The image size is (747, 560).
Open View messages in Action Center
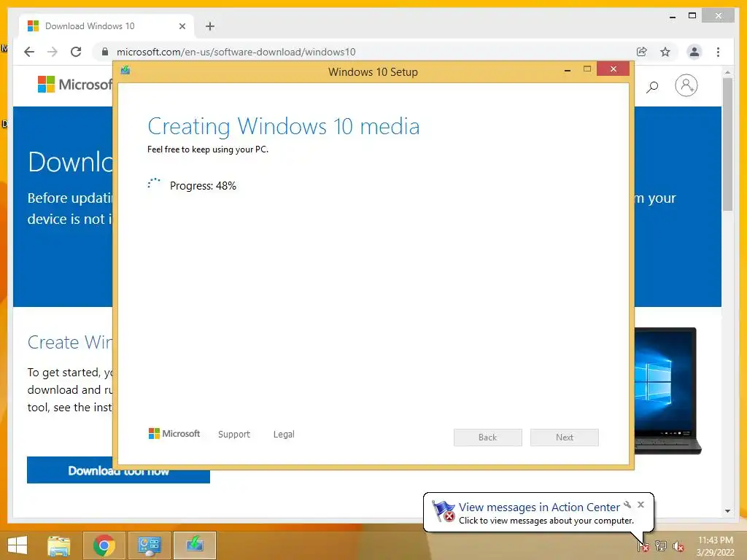[539, 507]
